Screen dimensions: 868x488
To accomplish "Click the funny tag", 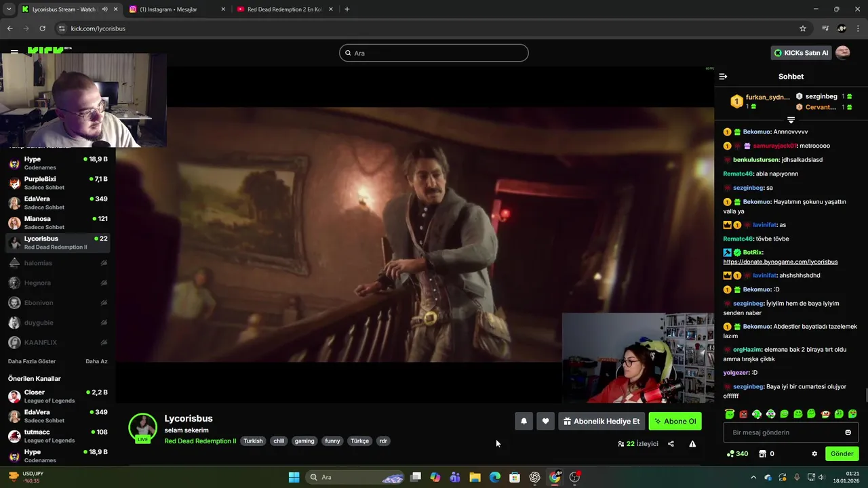I will click(x=332, y=441).
